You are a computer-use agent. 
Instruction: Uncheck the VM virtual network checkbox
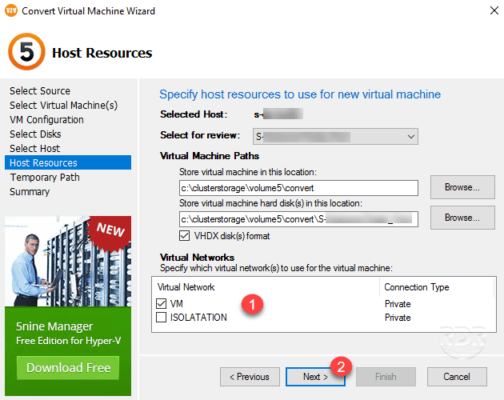point(161,303)
